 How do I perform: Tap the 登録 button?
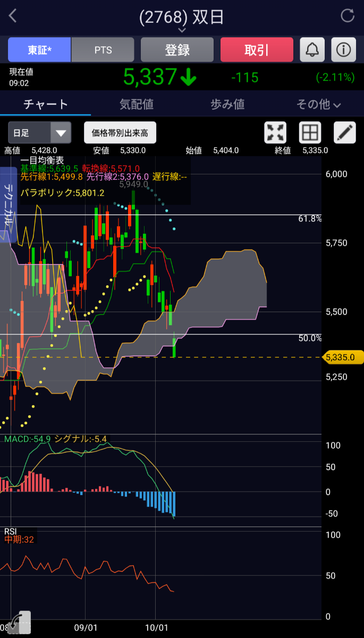[x=177, y=50]
